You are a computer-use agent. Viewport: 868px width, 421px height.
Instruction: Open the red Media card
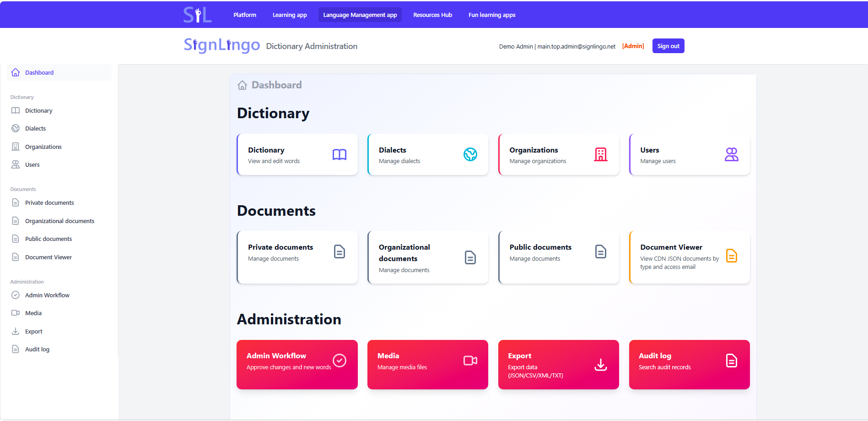(x=428, y=365)
